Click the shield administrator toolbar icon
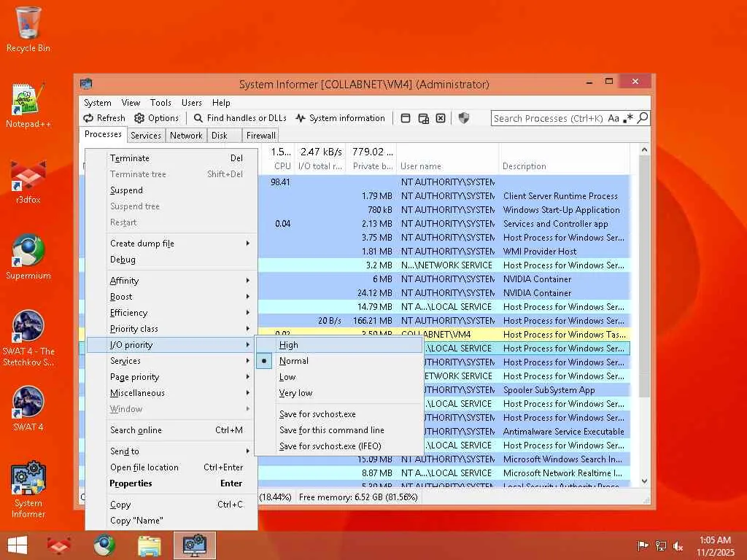The image size is (747, 560). 463,118
